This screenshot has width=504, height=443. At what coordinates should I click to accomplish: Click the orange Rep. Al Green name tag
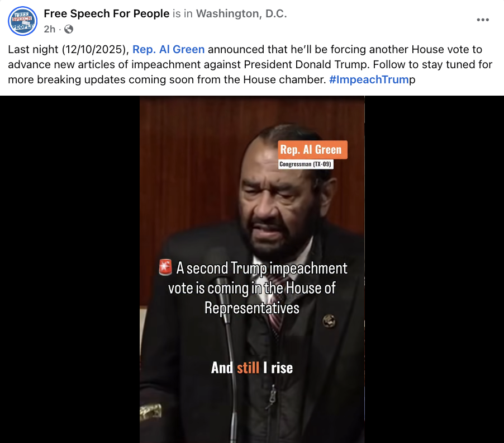tap(312, 149)
